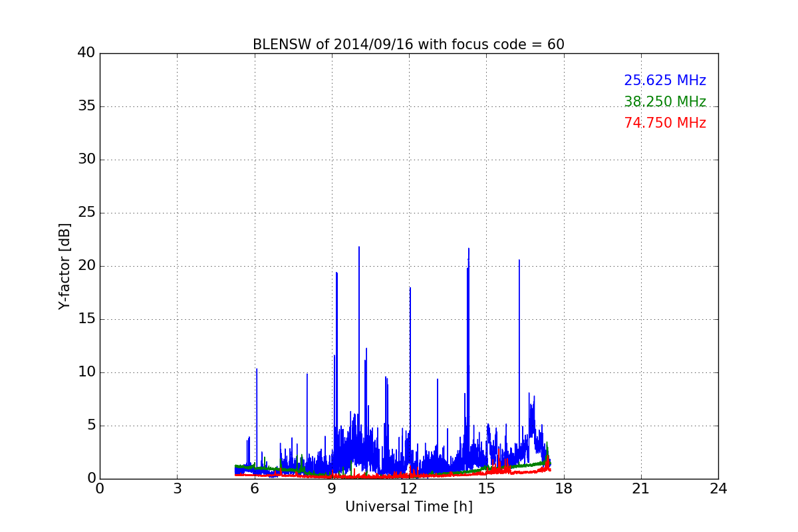This screenshot has height=532, width=798.
Task: Click the Y-factor [dB] axis label
Action: [65, 266]
